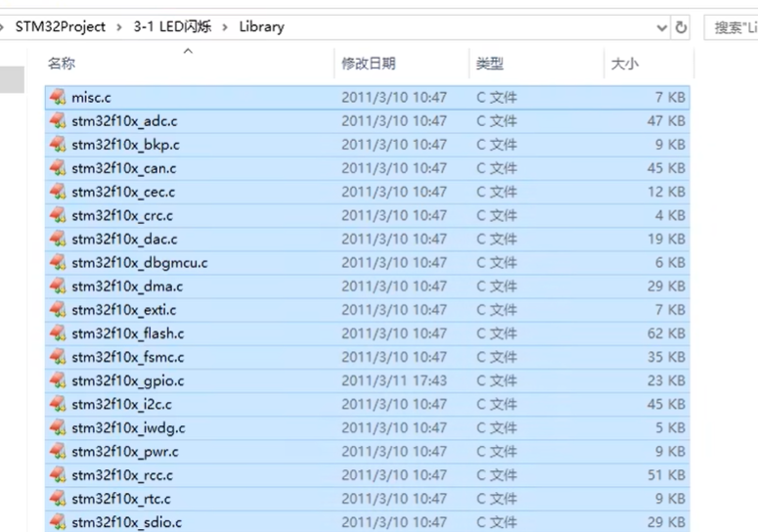
Task: Select the file name stm32f10x_sdio.c
Action: coord(126,522)
